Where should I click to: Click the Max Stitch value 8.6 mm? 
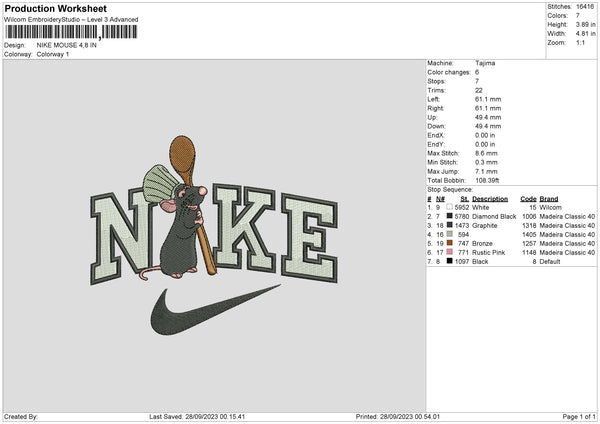[486, 153]
